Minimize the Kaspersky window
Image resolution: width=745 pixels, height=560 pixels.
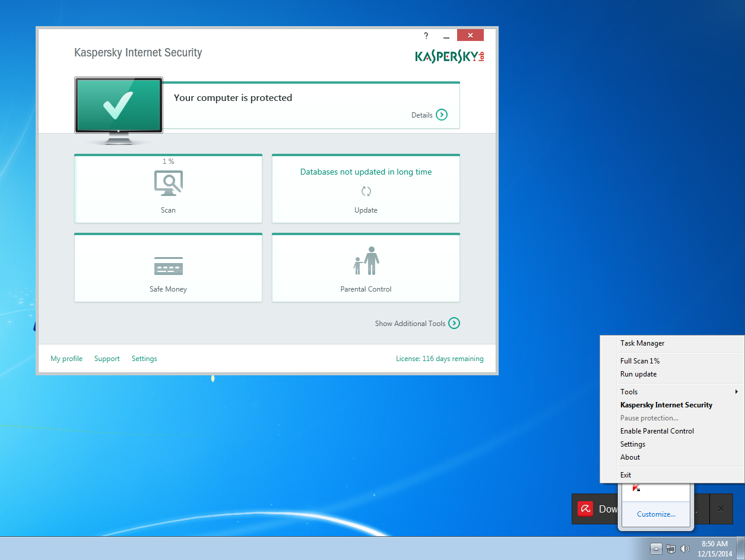[446, 36]
